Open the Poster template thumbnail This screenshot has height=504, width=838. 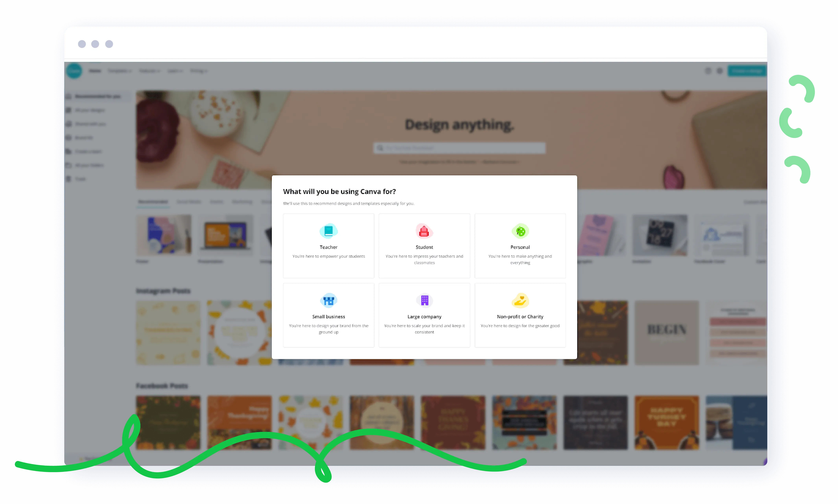164,235
